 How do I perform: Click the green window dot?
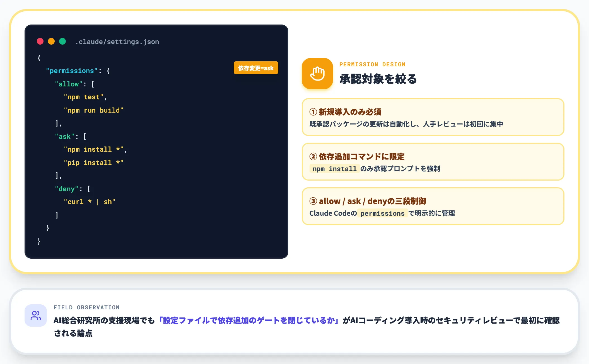tap(62, 42)
